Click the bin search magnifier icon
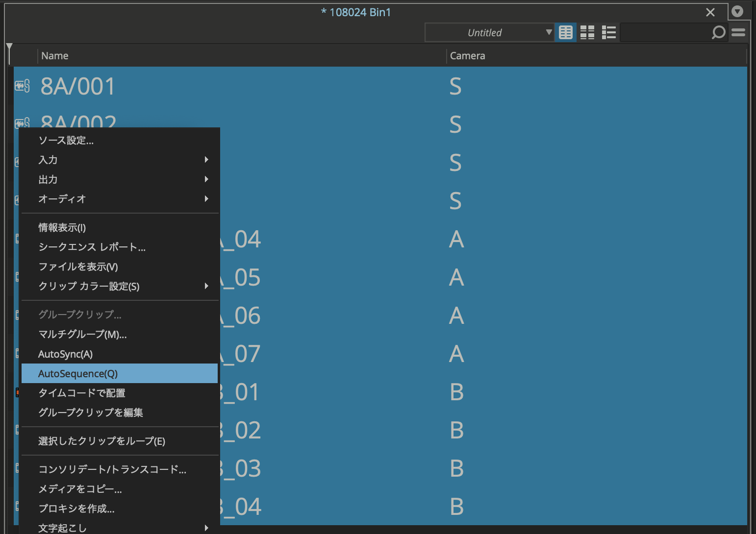The width and height of the screenshot is (756, 534). pos(718,32)
